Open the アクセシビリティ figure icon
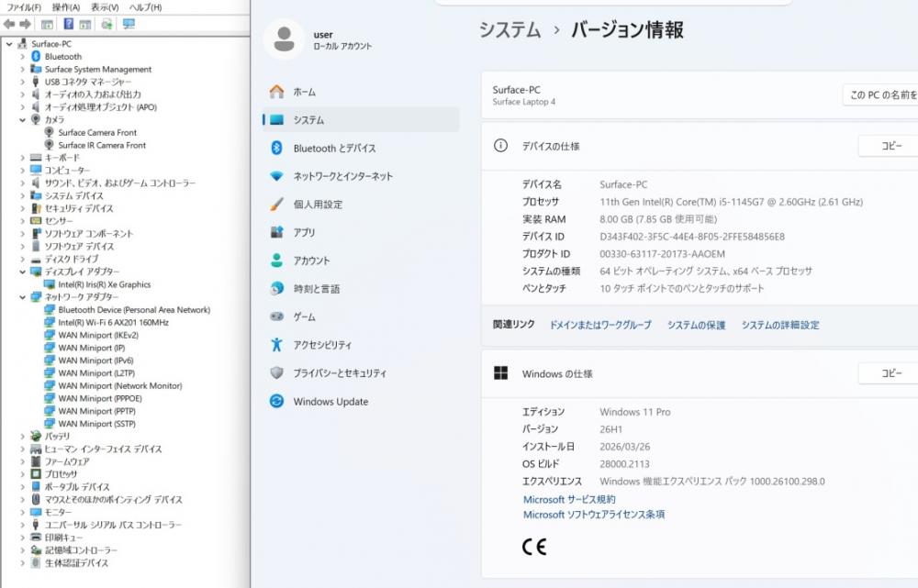The width and height of the screenshot is (918, 588). 277,345
